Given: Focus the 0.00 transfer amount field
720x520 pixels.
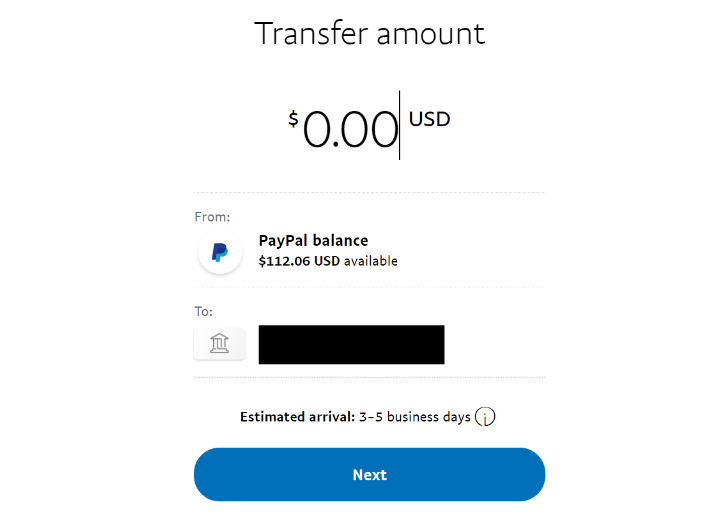Looking at the screenshot, I should click(x=350, y=130).
